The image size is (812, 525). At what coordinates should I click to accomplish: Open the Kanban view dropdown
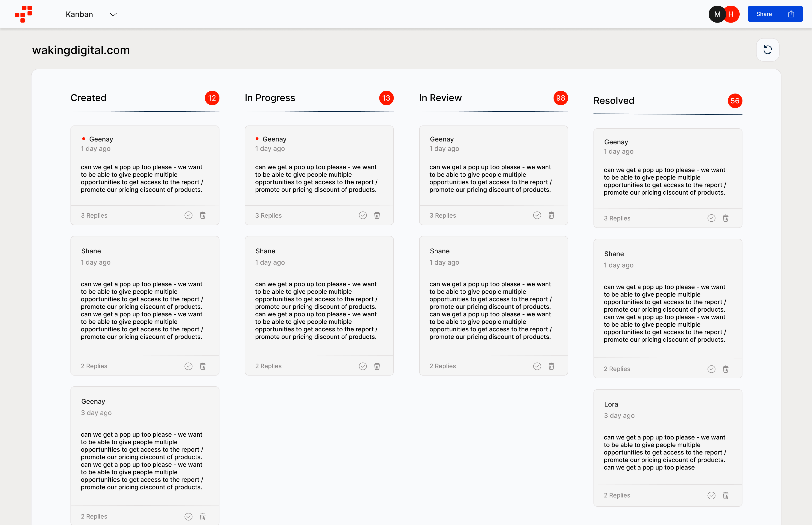(79, 14)
